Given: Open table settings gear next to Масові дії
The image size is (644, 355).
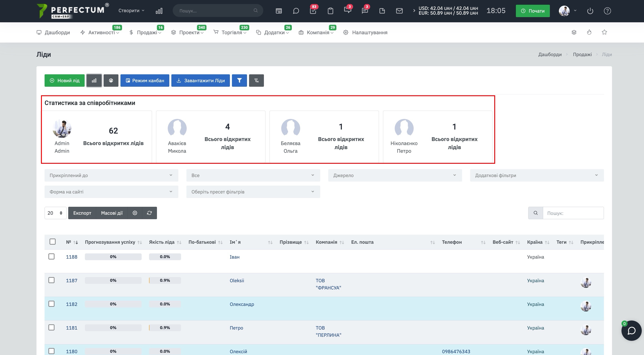Looking at the screenshot, I should click(135, 213).
